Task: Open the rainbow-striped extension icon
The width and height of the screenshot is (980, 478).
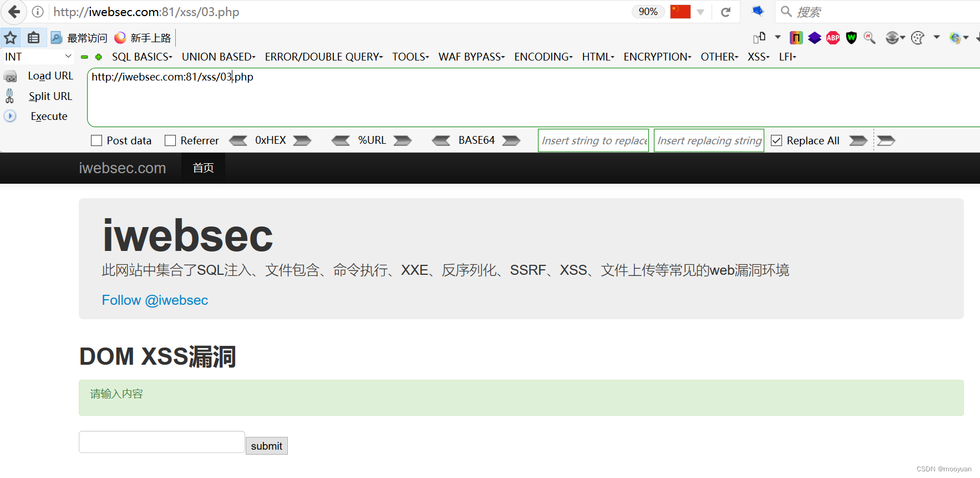Action: (796, 38)
